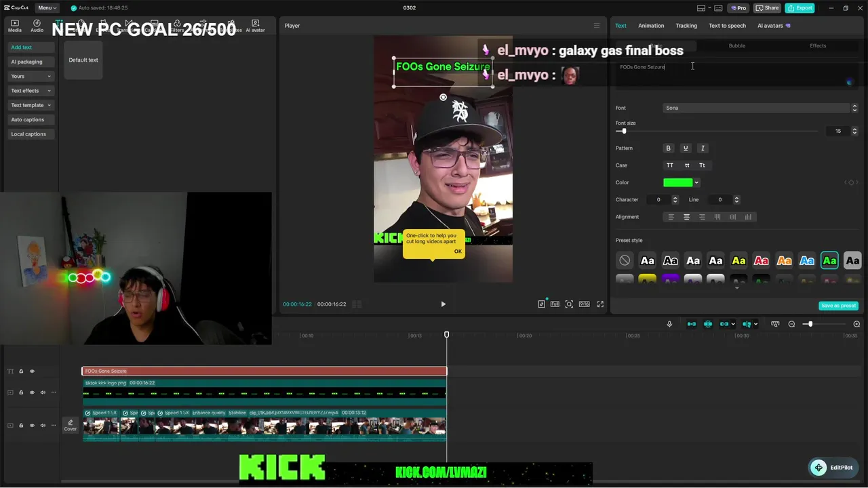Click the font size stepper arrows

click(x=854, y=131)
